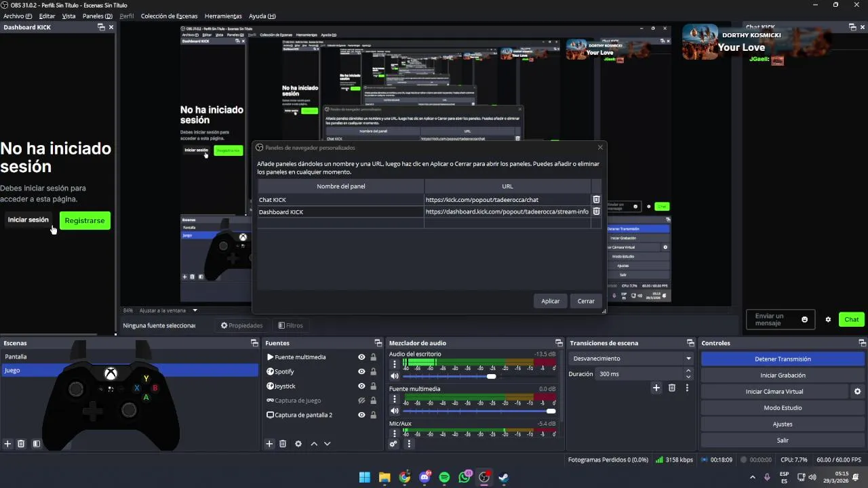This screenshot has height=488, width=868.
Task: Remove selected source in Fuentes
Action: click(x=283, y=444)
